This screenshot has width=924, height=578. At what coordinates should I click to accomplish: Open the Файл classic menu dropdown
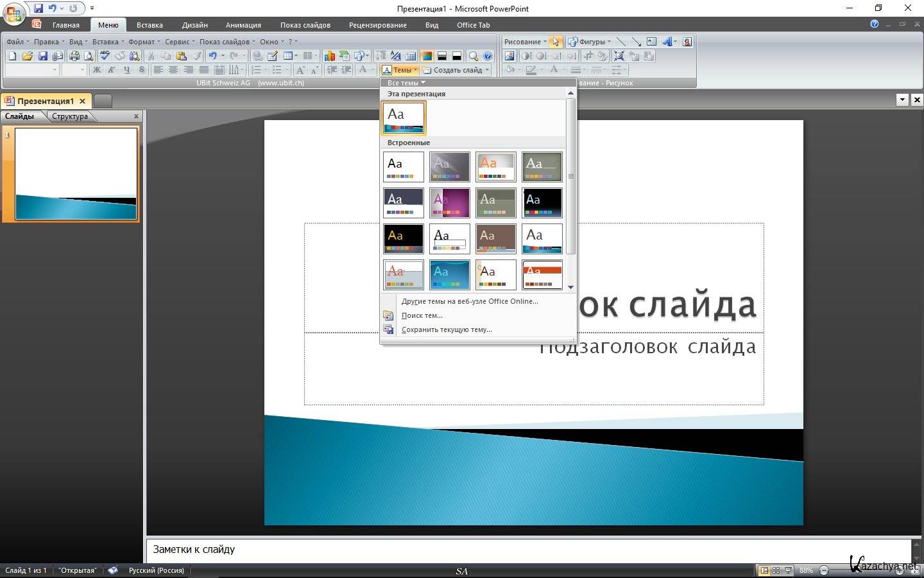(x=17, y=42)
